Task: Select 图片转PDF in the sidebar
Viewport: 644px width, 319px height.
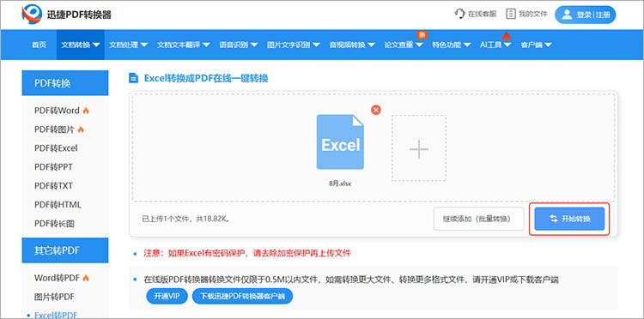Action: [x=54, y=297]
